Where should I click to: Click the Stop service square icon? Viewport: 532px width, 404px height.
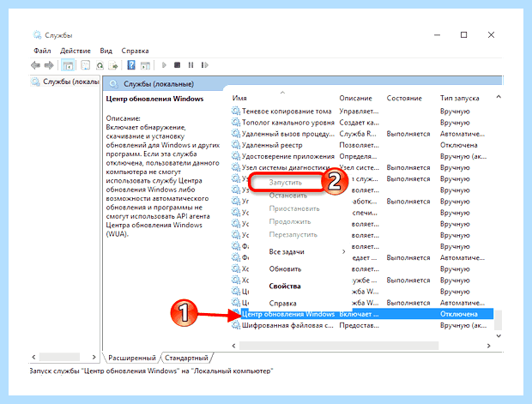coord(177,65)
